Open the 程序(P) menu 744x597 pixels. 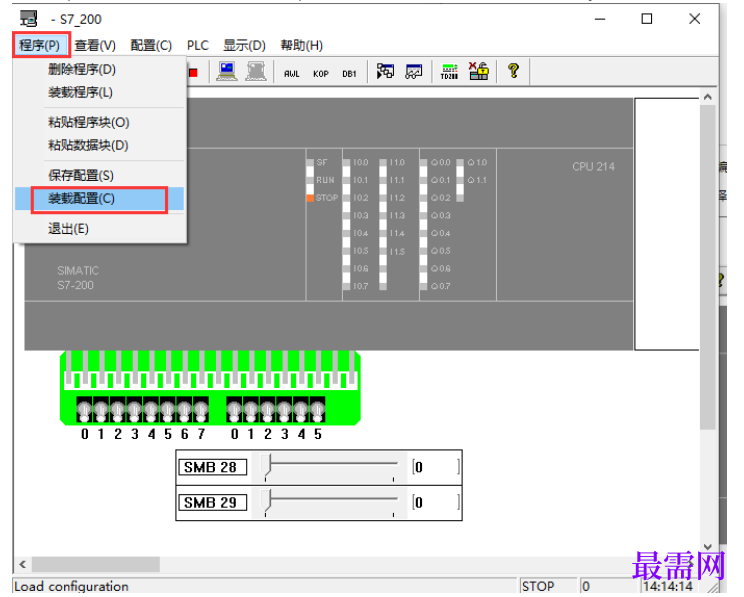40,45
